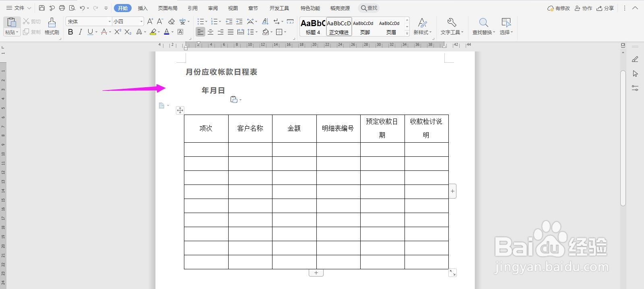Switch to the 视图 tab
Image resolution: width=644 pixels, height=289 pixels.
[233, 8]
